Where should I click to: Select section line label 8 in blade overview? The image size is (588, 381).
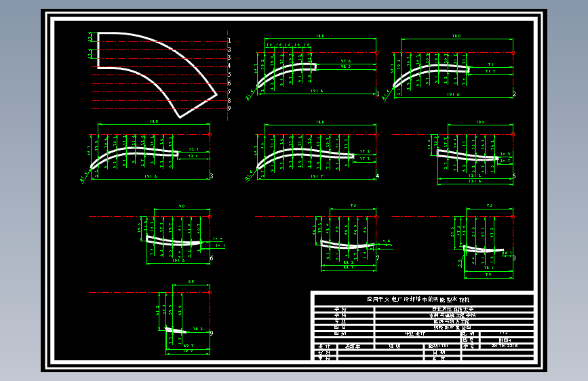click(x=229, y=100)
